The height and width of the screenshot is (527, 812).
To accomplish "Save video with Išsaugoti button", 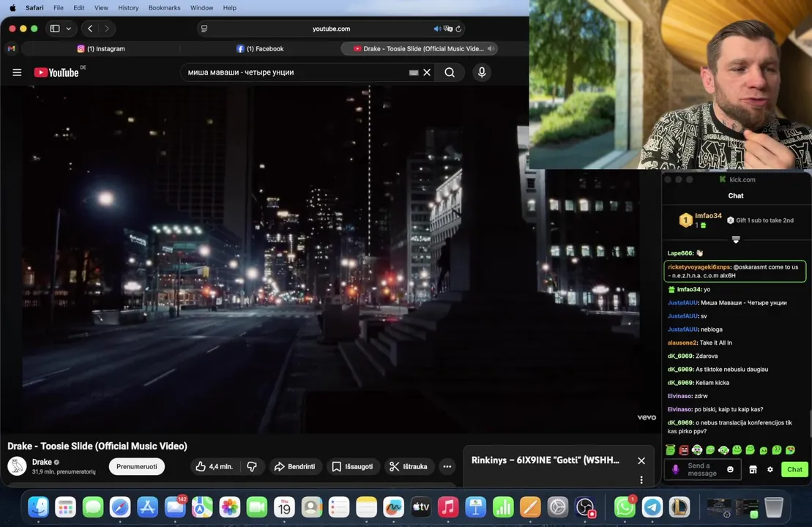I will coord(353,466).
